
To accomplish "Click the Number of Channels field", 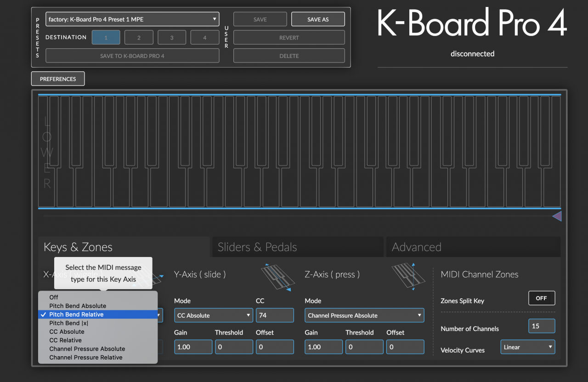I will point(542,326).
